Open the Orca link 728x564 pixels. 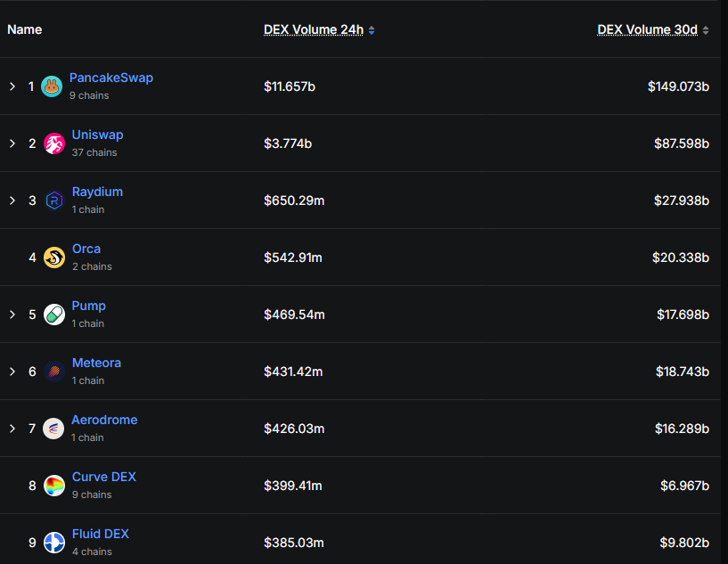(x=86, y=249)
